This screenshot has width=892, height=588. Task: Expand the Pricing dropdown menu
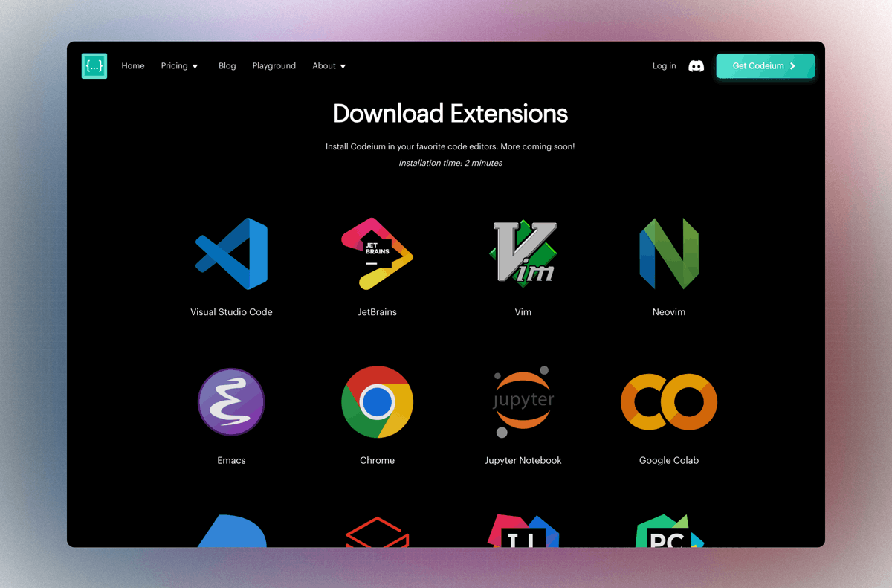click(x=180, y=66)
